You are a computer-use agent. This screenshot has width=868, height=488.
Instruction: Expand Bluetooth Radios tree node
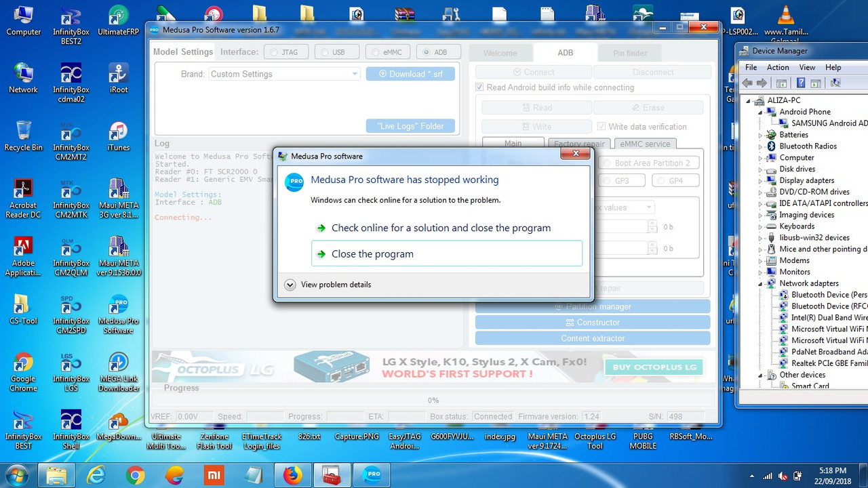click(761, 146)
